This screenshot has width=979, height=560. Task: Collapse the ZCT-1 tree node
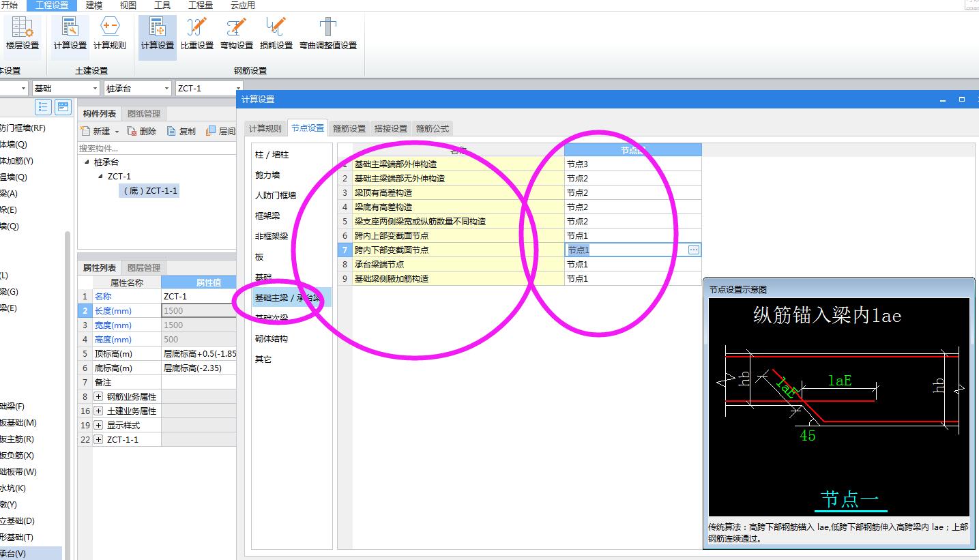100,176
